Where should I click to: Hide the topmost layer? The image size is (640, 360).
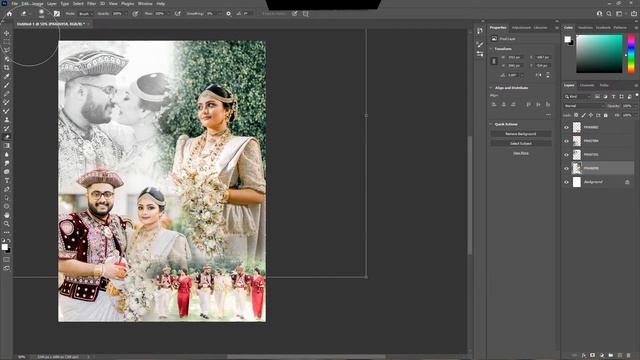click(x=567, y=127)
